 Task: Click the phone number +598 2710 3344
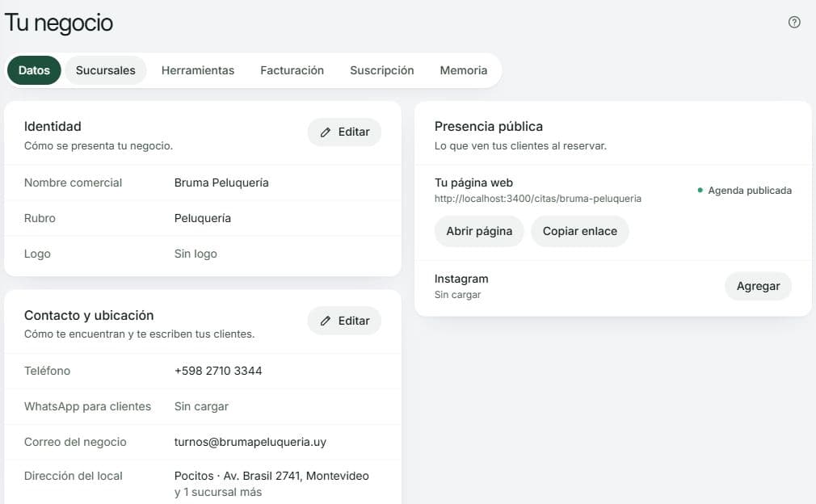click(218, 371)
